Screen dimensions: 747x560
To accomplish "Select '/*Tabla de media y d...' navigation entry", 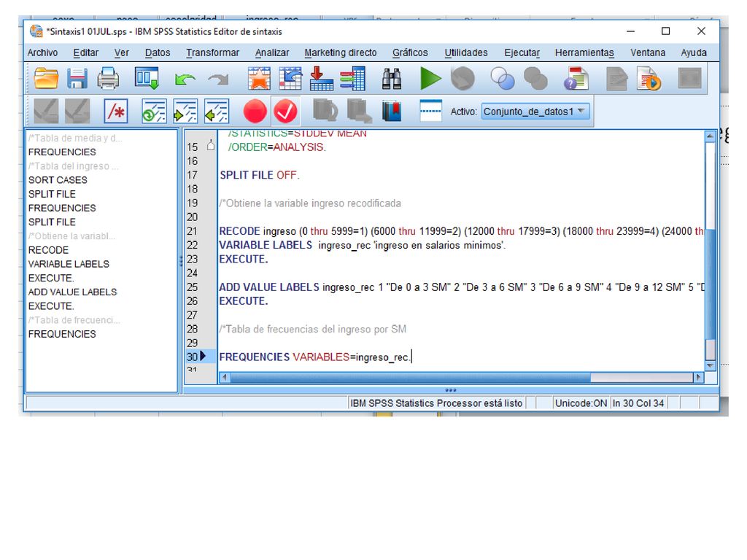I will pos(75,138).
